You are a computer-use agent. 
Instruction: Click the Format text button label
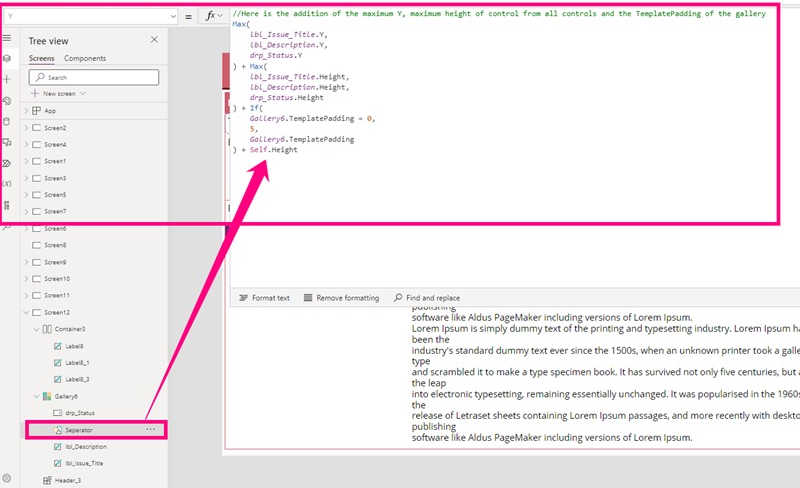click(270, 298)
